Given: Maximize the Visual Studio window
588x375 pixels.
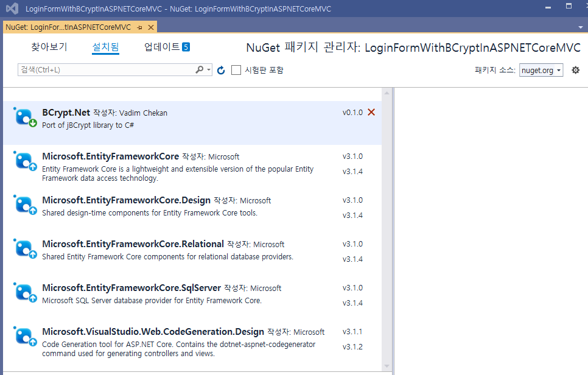Looking at the screenshot, I should tap(569, 6).
